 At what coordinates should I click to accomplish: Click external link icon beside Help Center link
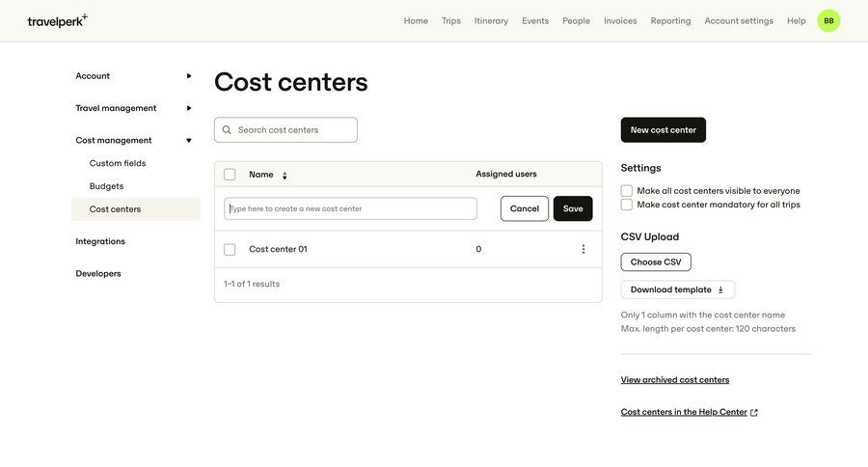click(754, 413)
